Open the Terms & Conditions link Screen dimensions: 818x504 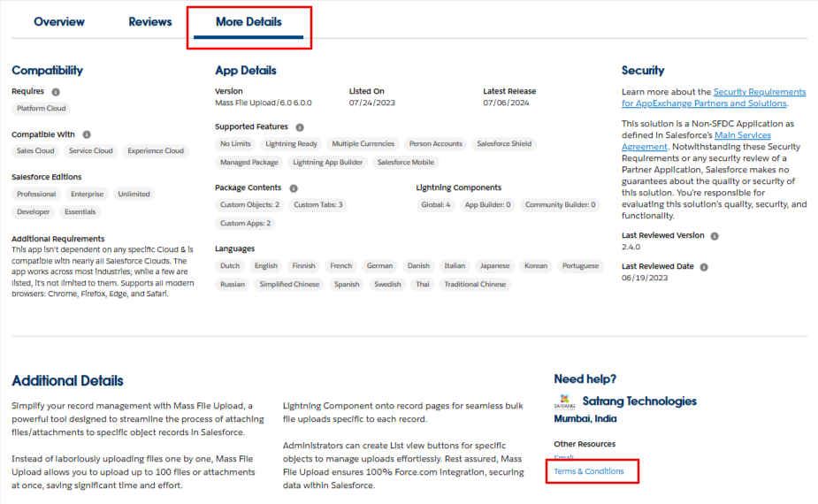(x=588, y=471)
